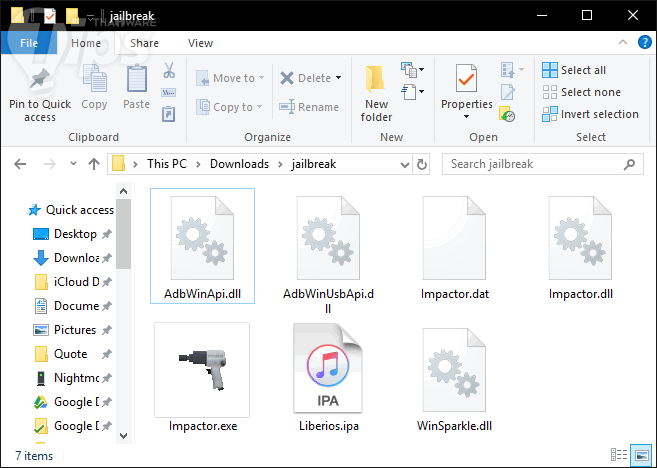Expand the Properties dropdown arrow

(466, 117)
